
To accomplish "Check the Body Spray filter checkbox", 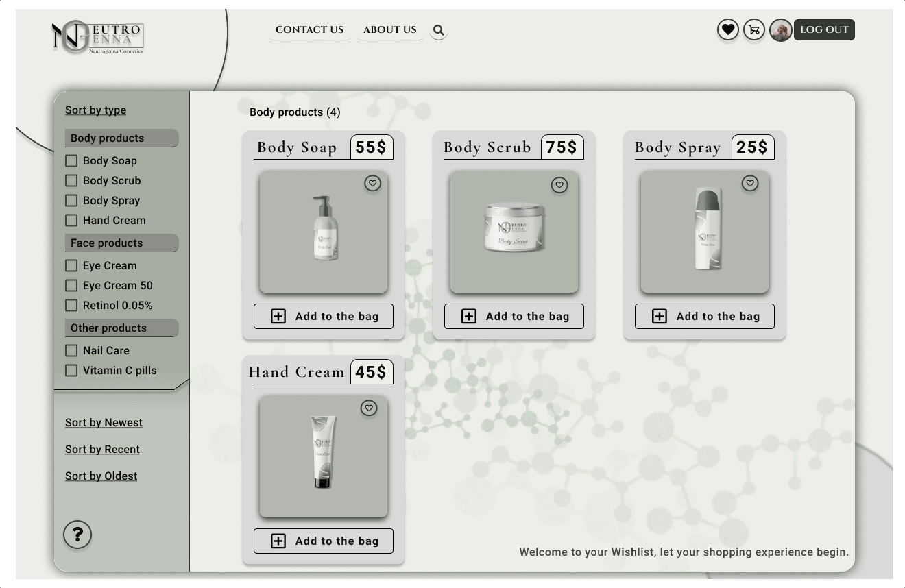I will [71, 200].
